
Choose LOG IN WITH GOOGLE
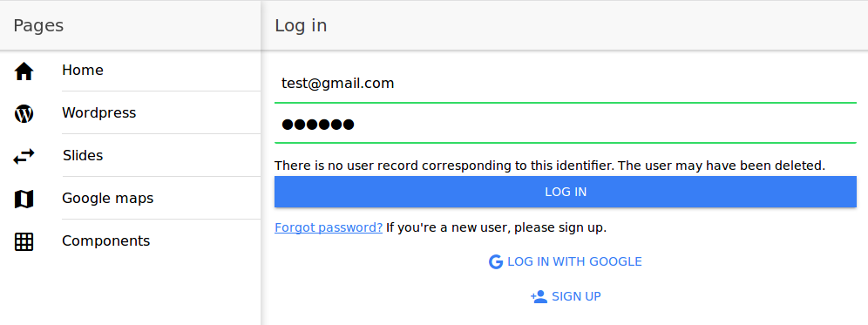point(566,262)
